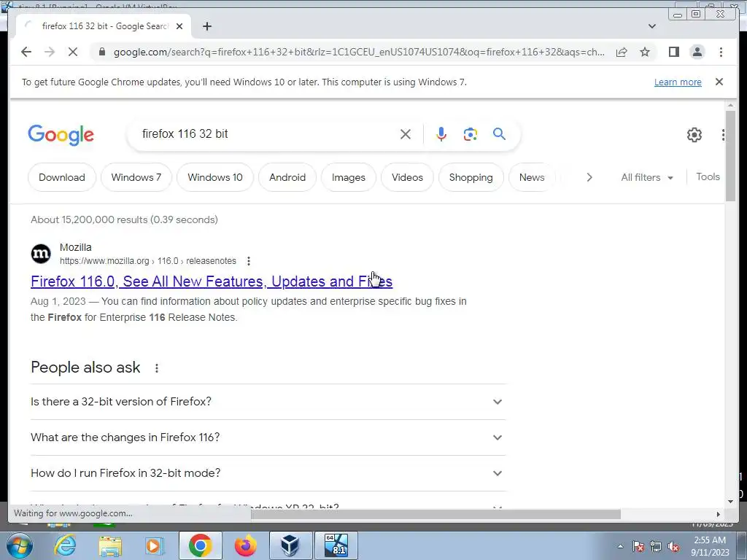Switch to Chrome on the taskbar
This screenshot has height=560, width=747.
pyautogui.click(x=200, y=545)
